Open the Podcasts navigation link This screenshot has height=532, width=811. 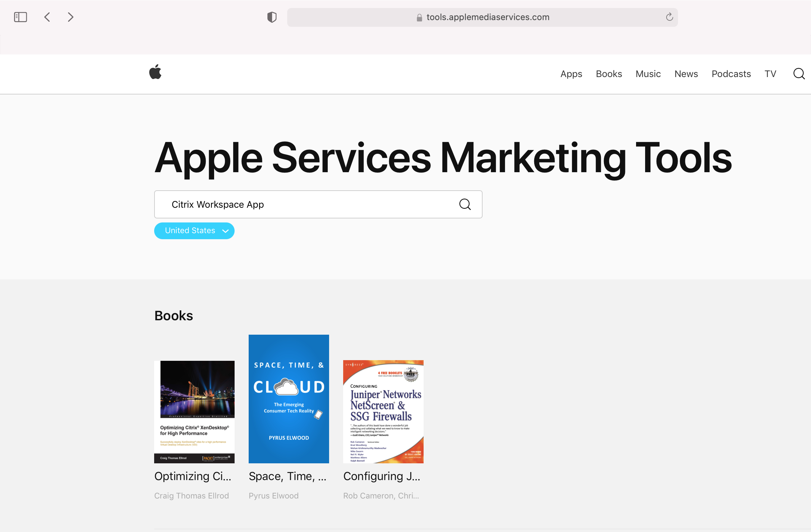pyautogui.click(x=731, y=74)
